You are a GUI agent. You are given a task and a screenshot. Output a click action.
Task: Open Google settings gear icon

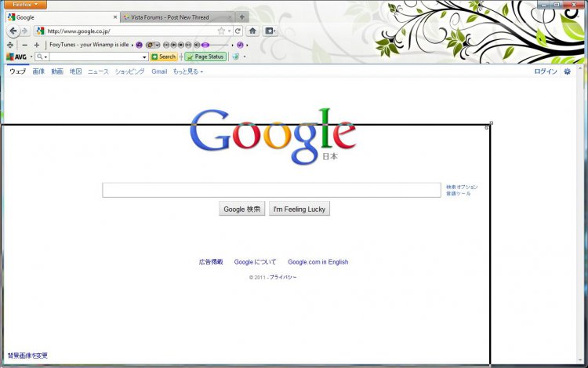(568, 71)
